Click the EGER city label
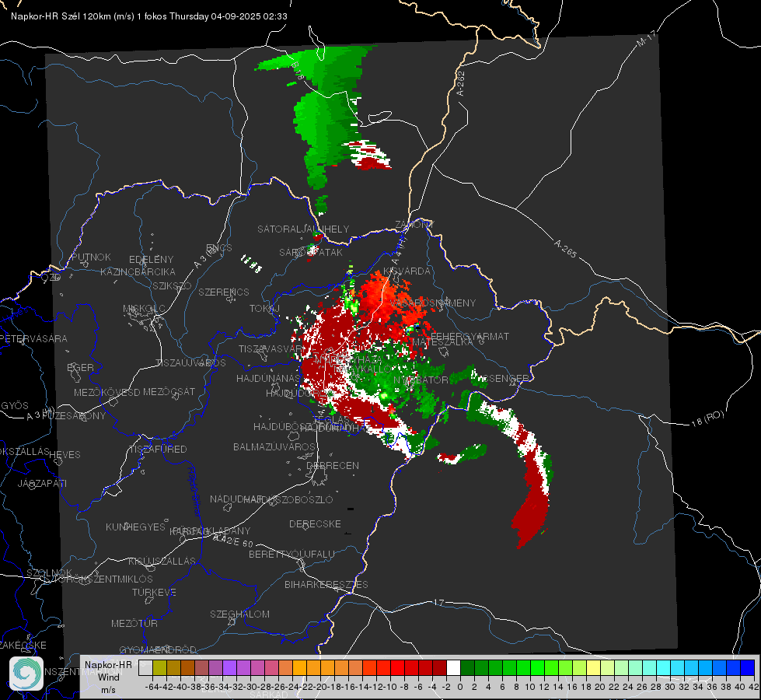 click(81, 367)
